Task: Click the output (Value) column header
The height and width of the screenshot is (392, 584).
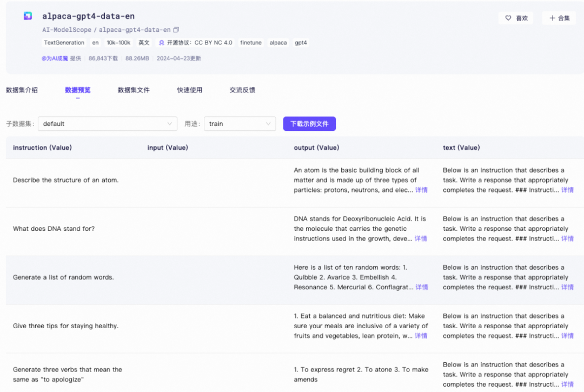Action: click(x=316, y=148)
